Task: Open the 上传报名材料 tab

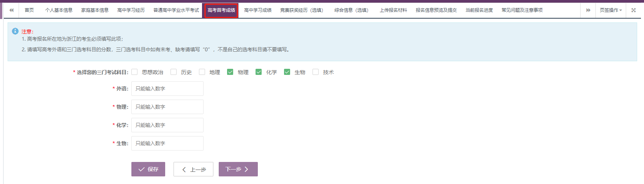Action: tap(393, 10)
